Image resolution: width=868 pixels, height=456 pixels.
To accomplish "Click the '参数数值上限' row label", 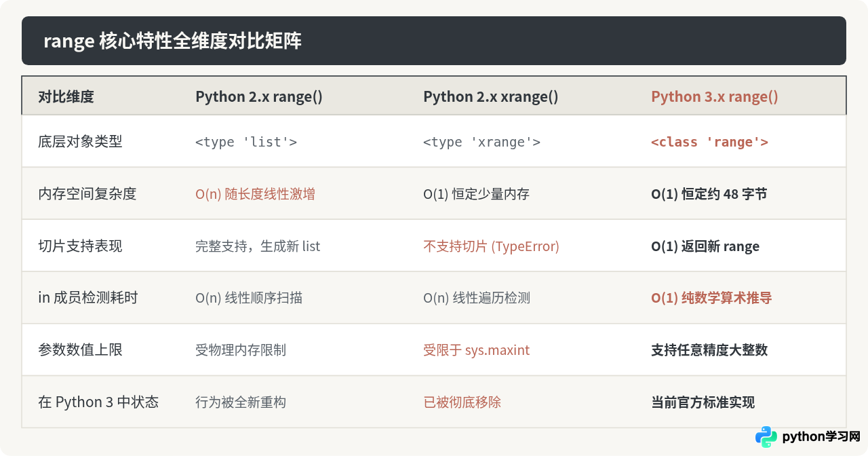I will (x=80, y=350).
